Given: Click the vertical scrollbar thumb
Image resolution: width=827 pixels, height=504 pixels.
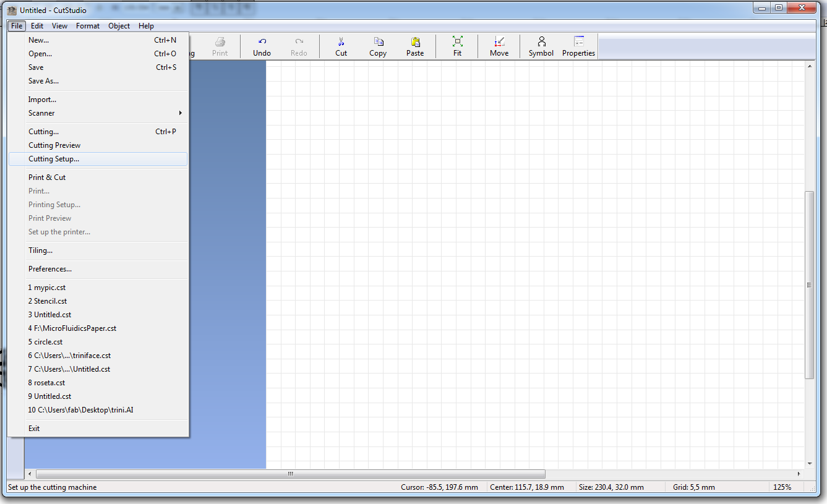Looking at the screenshot, I should point(810,285).
